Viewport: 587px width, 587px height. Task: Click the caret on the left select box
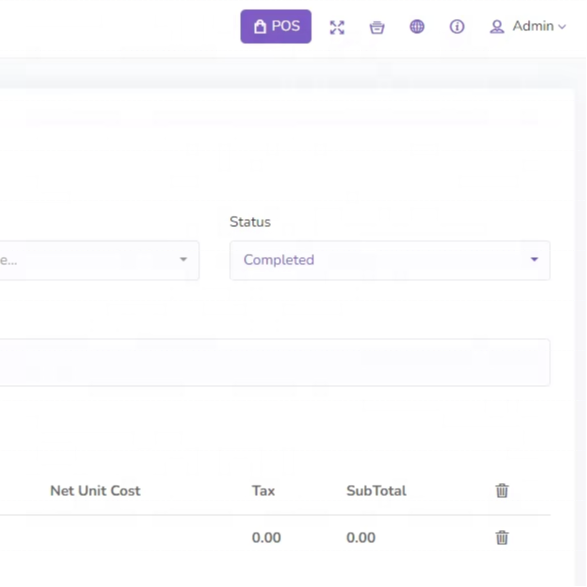[183, 259]
